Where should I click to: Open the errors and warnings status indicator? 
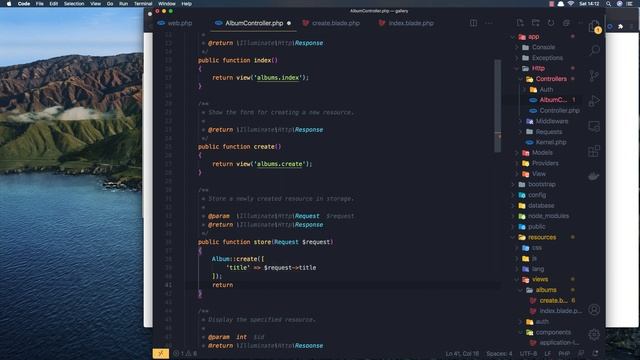pyautogui.click(x=185, y=353)
